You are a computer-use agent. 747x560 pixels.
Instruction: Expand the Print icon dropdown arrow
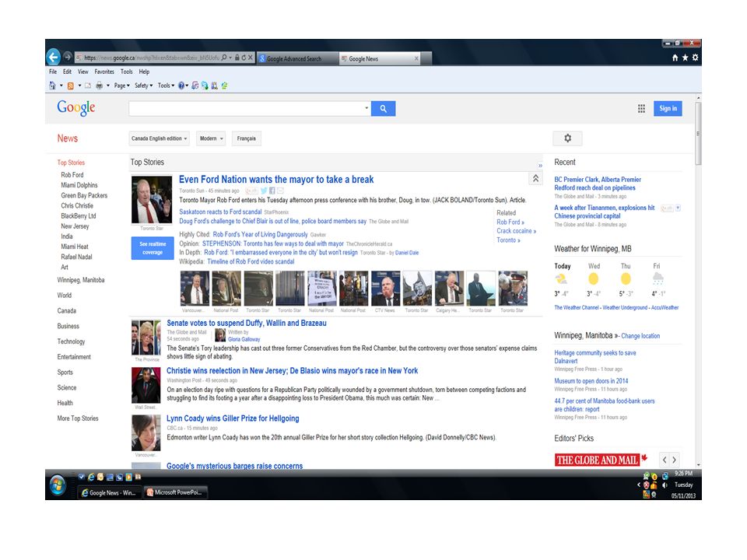tap(108, 86)
